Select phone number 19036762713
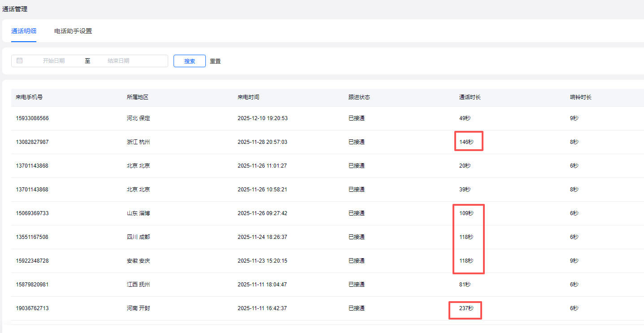Viewport: 644px width, 333px height. coord(32,308)
